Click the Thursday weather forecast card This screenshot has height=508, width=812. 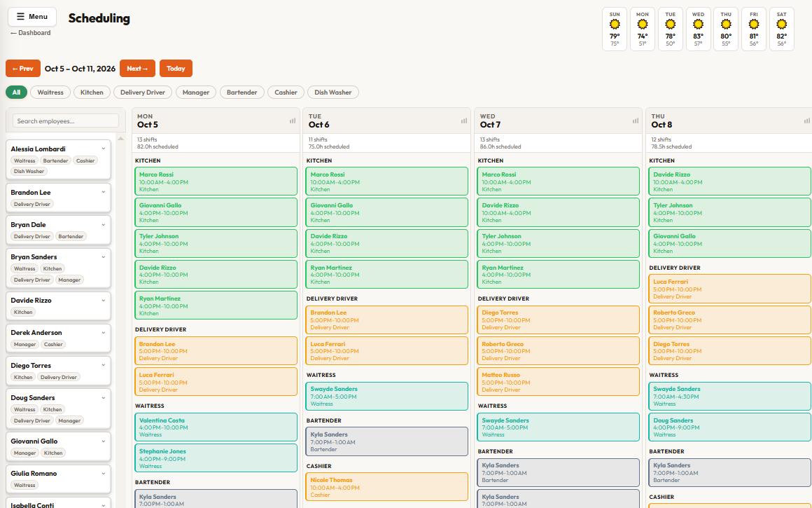coord(726,29)
